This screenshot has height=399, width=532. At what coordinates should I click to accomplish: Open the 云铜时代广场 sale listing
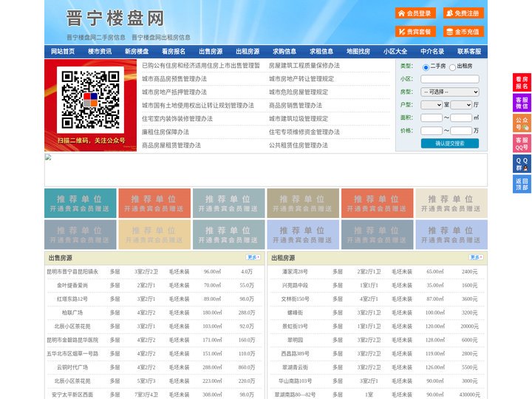tap(72, 367)
